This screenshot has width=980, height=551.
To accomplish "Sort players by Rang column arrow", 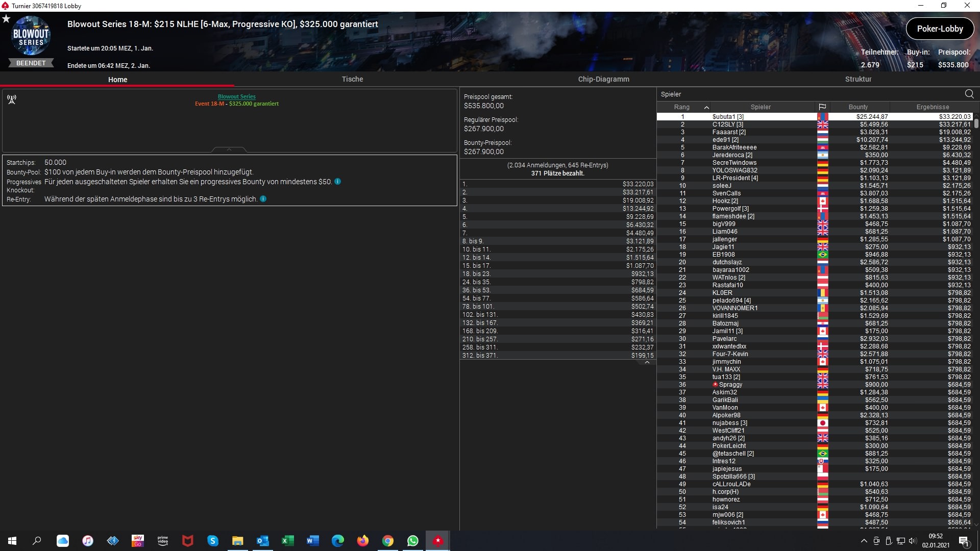I will (x=706, y=107).
